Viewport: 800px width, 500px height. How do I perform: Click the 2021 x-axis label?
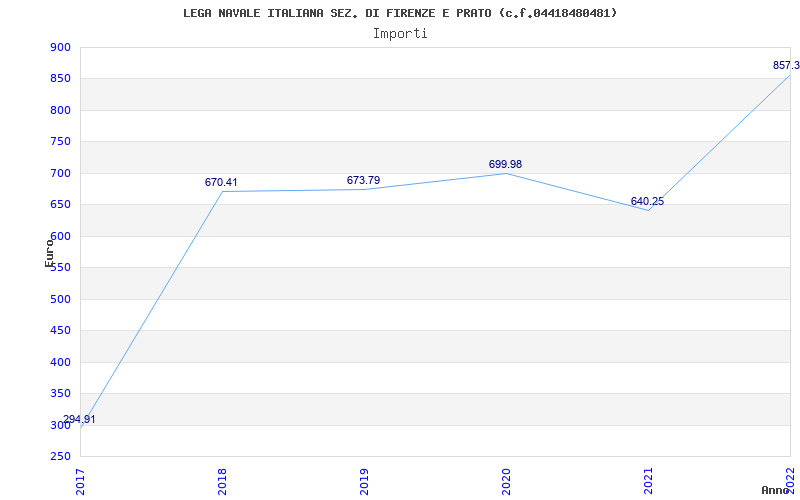[648, 481]
